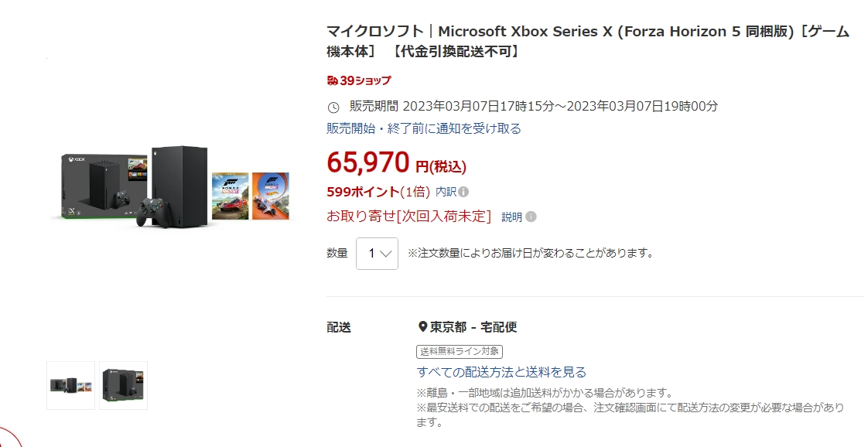This screenshot has width=868, height=447.
Task: Select the second product thumbnail showing box
Action: pos(123,385)
